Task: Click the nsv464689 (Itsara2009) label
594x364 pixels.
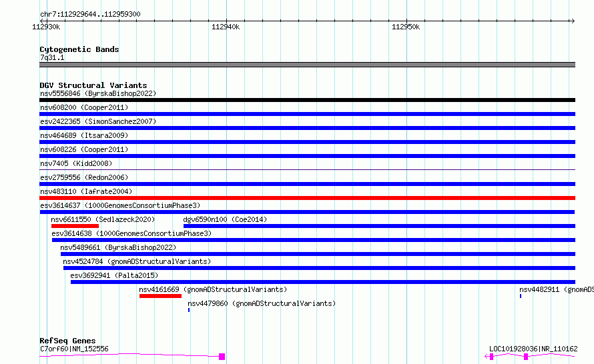Action: tap(84, 135)
